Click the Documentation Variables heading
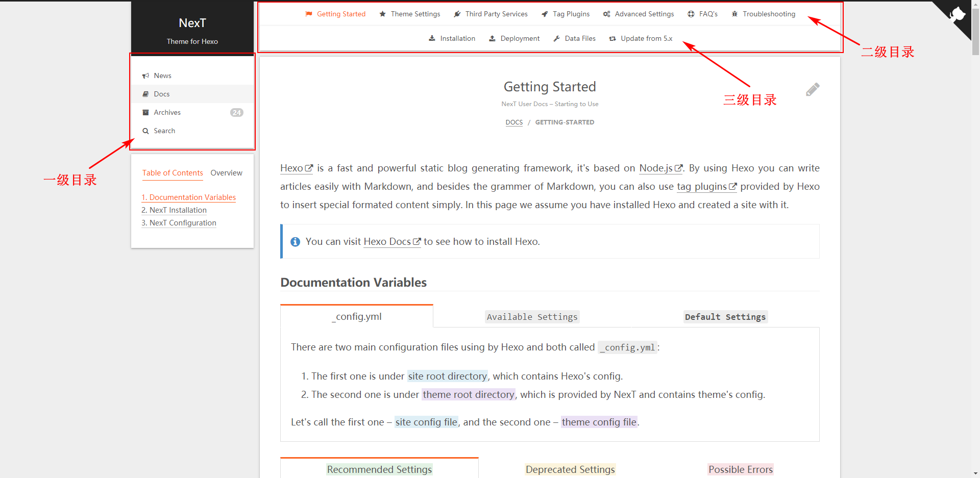Screen dimensions: 980x478 353,282
